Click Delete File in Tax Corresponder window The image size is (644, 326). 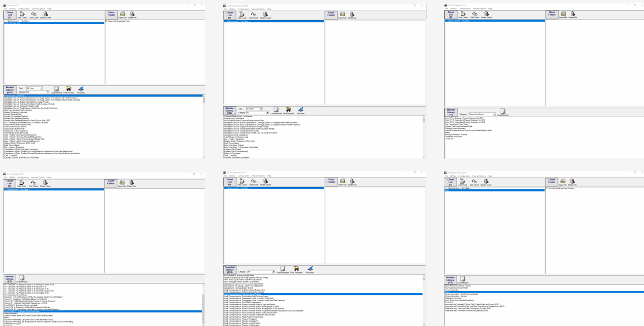352,183
